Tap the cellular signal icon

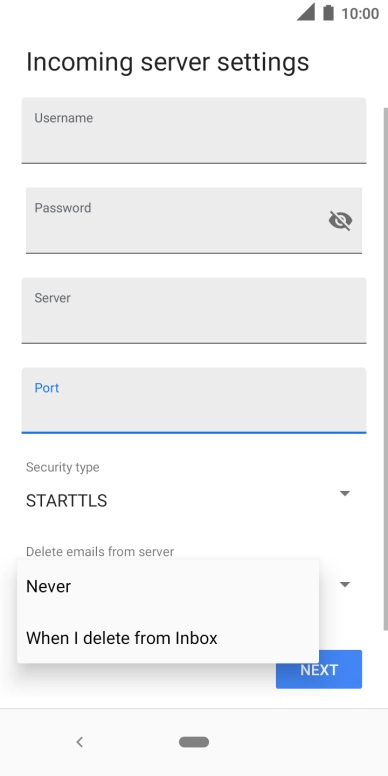[306, 12]
